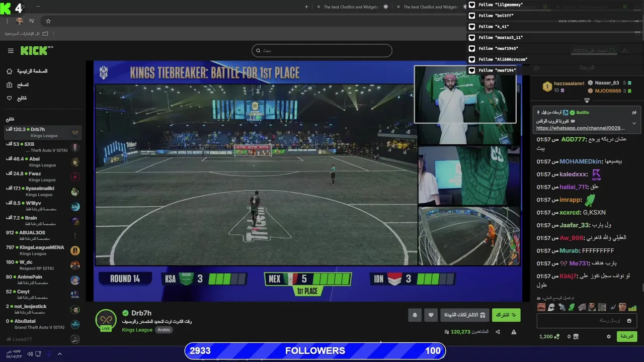Follow channel with the heart button
Viewport: 644px width, 362px height.
pos(431,315)
